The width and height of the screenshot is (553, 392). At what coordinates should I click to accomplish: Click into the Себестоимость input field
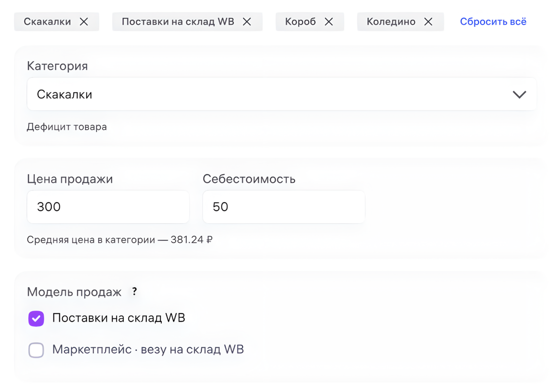coord(284,207)
